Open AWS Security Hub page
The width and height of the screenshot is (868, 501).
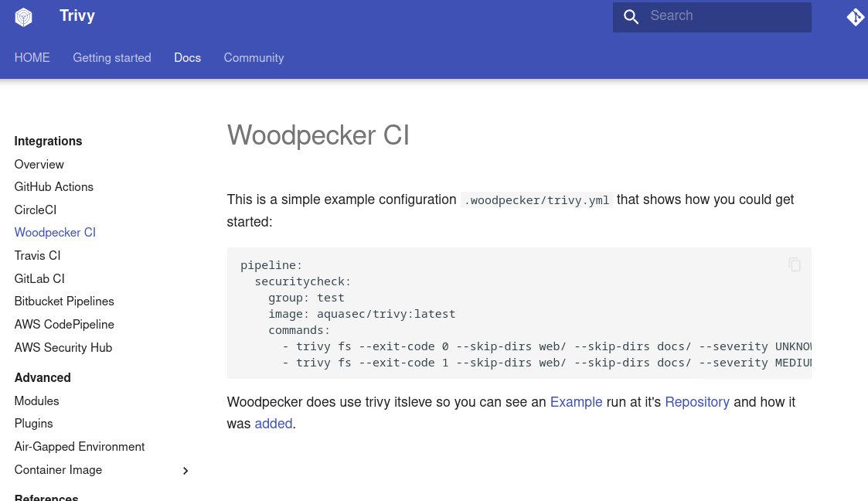63,348
